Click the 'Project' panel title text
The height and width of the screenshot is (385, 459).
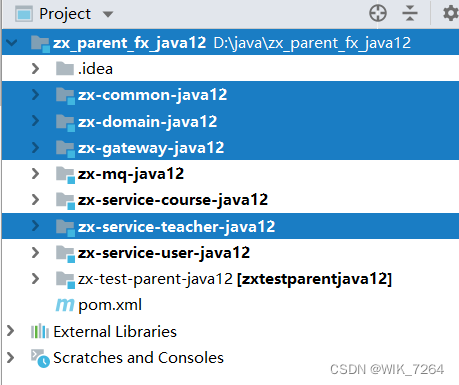pos(65,14)
